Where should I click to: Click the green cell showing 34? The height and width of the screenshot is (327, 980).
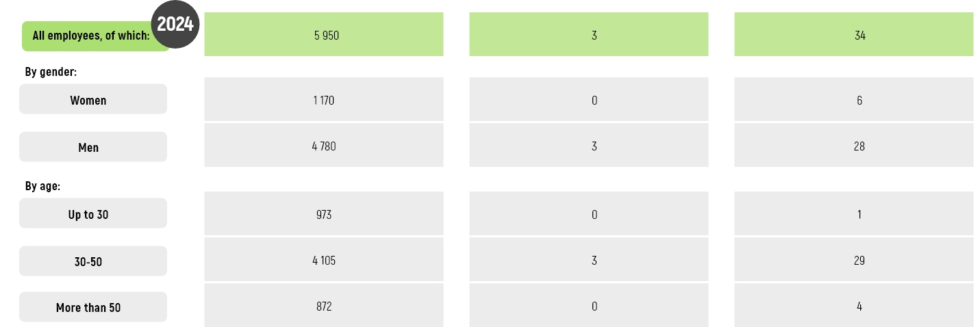click(x=853, y=34)
